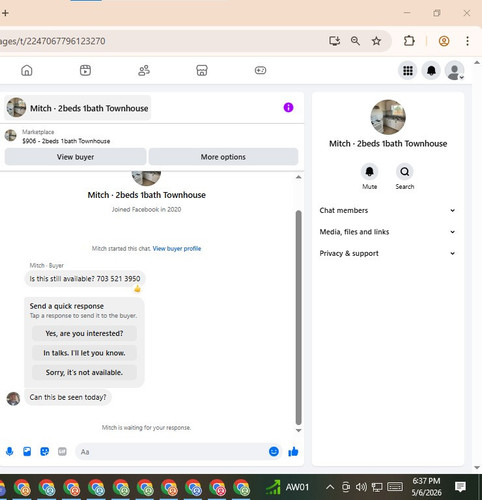Click the View buyer button
Image resolution: width=482 pixels, height=500 pixels.
click(x=75, y=157)
